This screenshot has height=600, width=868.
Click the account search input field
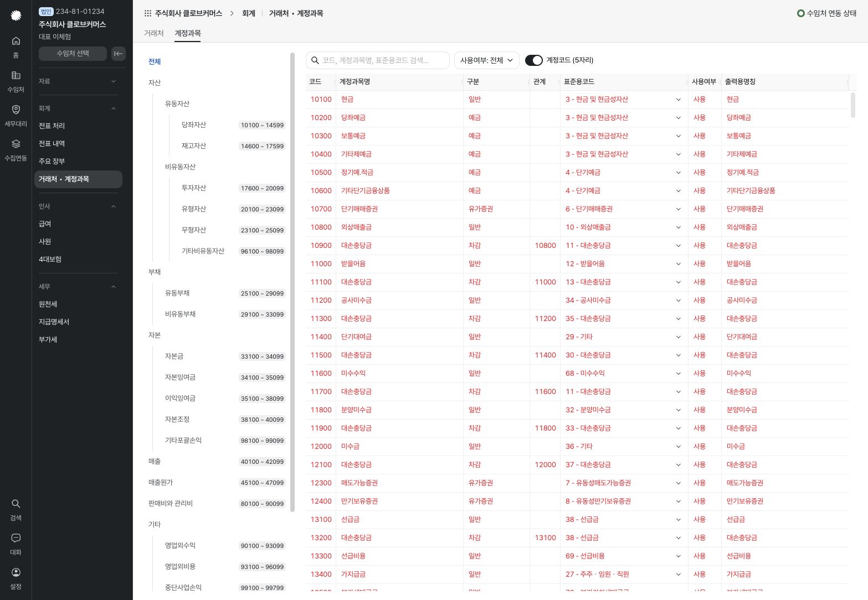pos(378,60)
